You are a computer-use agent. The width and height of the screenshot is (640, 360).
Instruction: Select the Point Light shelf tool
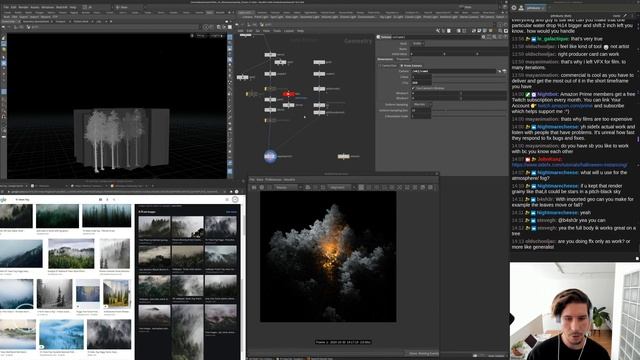pyautogui.click(x=261, y=17)
